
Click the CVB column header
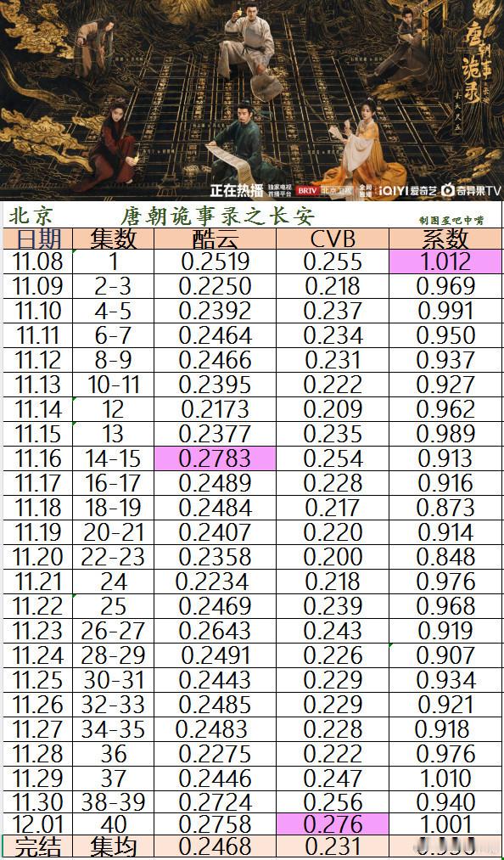(x=333, y=239)
